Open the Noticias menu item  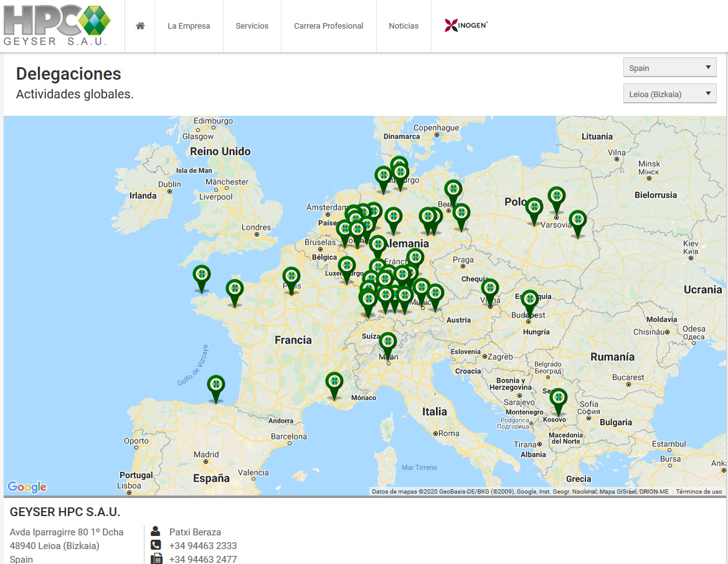coord(404,26)
